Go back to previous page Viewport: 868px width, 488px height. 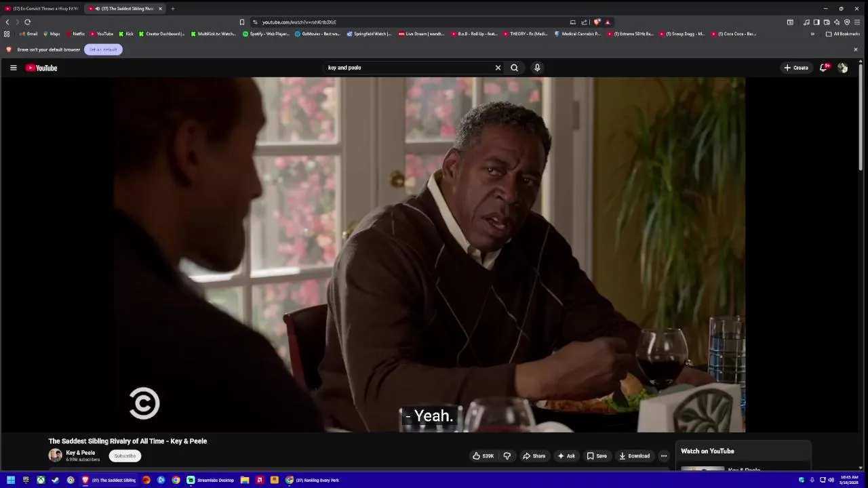point(7,22)
